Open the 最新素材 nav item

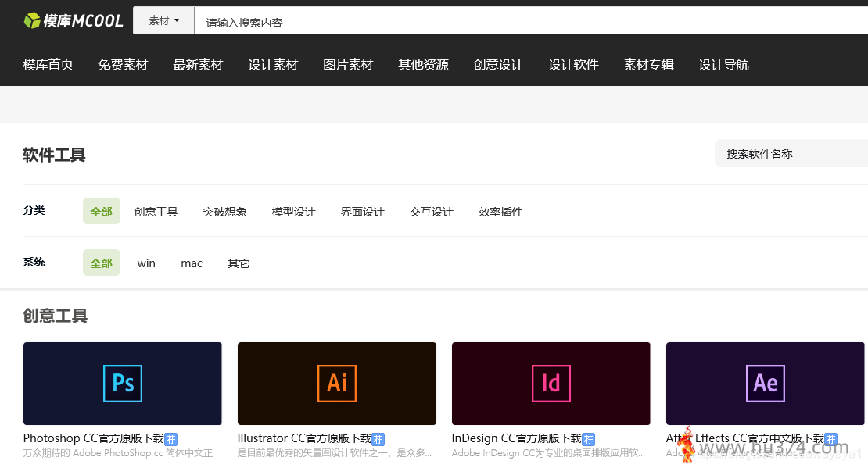(198, 65)
